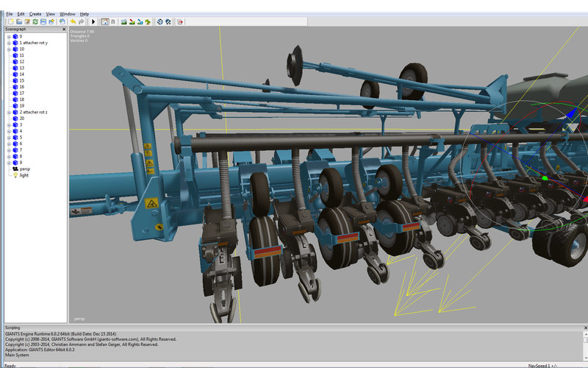
Task: Toggle the framed house view-mode button
Action: [104, 22]
